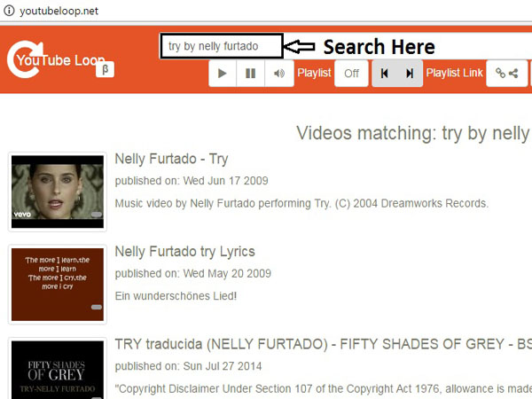
Task: Click the 'Ein wunderschönes Lied!' description
Action: (x=176, y=296)
